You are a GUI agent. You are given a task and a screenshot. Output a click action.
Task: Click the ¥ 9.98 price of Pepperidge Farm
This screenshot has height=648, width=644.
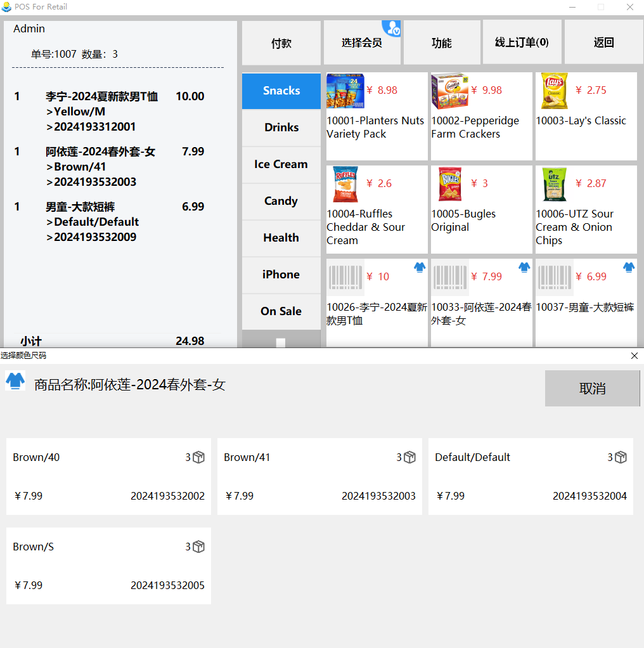pos(487,90)
